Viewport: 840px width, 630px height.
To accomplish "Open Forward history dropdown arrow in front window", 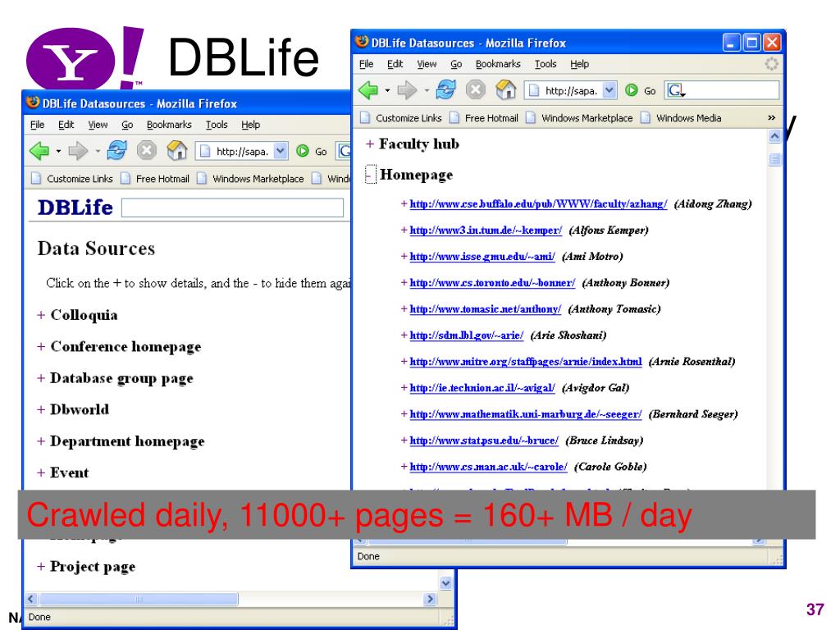I will [427, 90].
